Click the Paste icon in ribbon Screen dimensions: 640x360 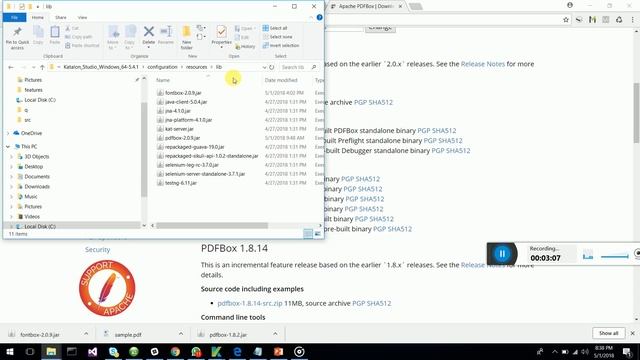point(55,32)
